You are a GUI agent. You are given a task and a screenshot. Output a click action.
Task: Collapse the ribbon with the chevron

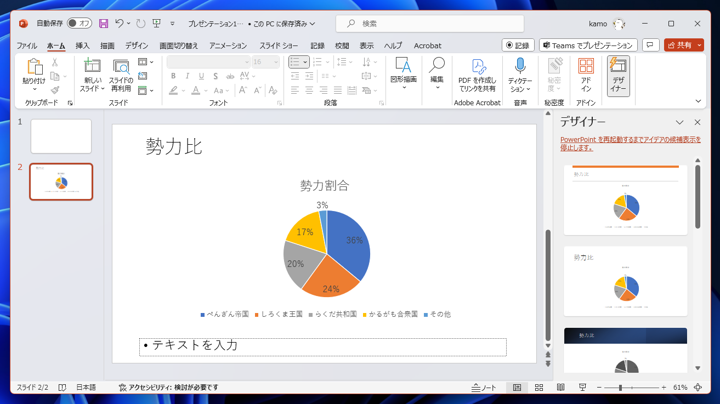(698, 101)
